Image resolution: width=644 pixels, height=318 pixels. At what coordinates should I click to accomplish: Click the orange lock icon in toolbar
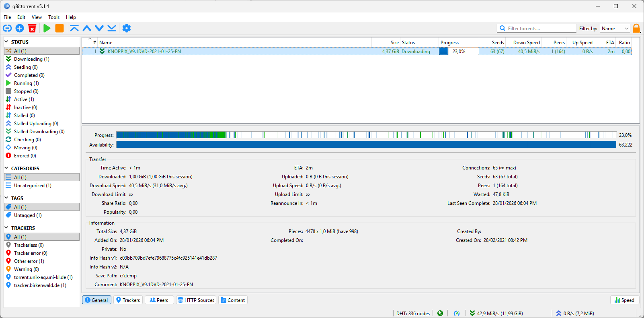tap(636, 28)
